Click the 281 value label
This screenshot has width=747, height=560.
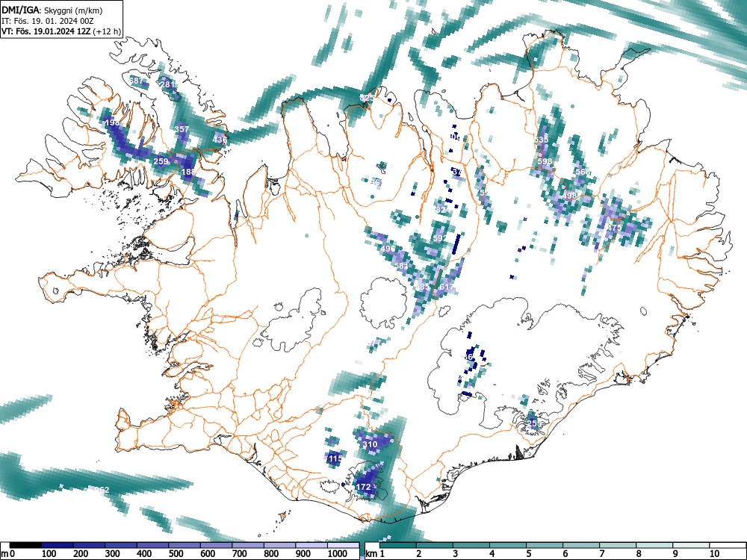[x=167, y=85]
